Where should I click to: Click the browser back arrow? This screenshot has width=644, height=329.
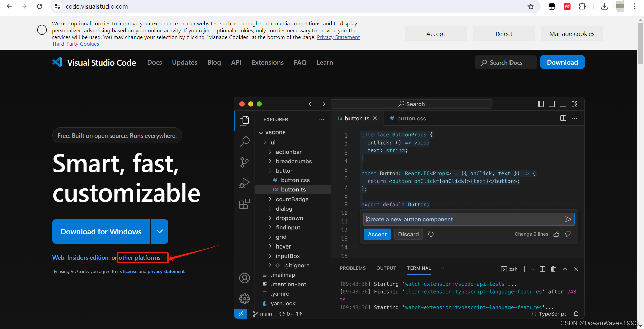click(x=9, y=6)
